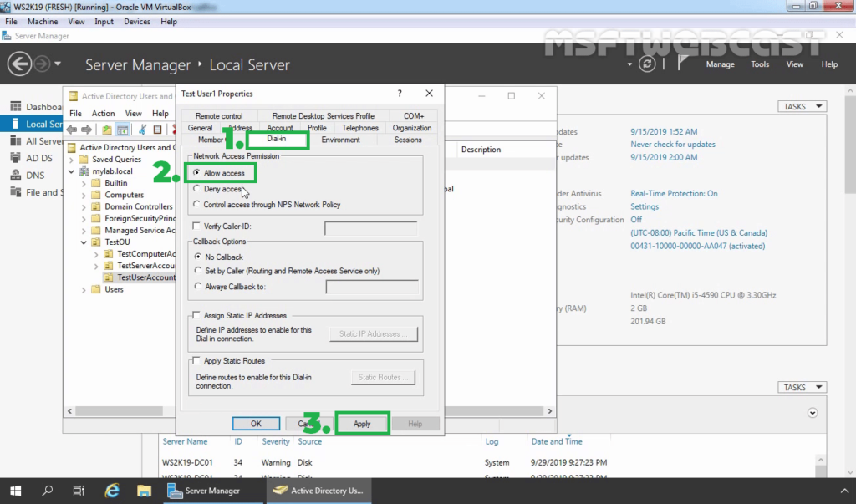The image size is (856, 504).
Task: Toggle the show console tree toolbar icon
Action: (x=123, y=130)
